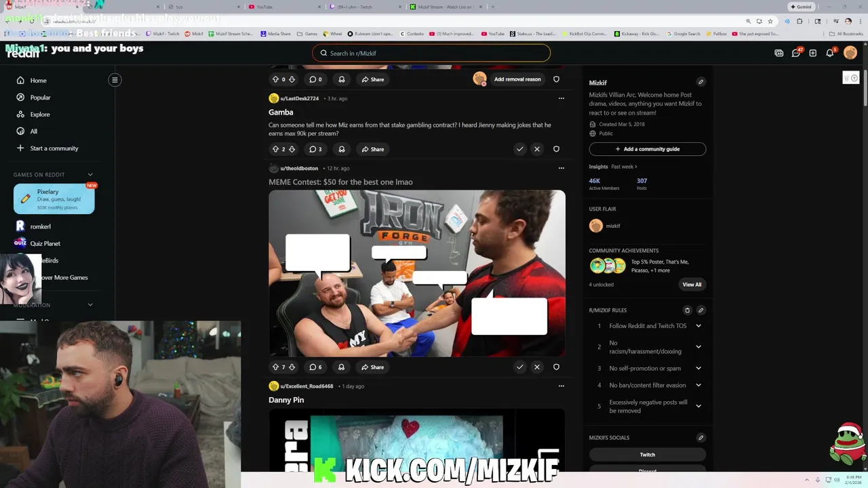The height and width of the screenshot is (488, 868).
Task: Expand rule 3 No self-promotion or spam
Action: [698, 368]
